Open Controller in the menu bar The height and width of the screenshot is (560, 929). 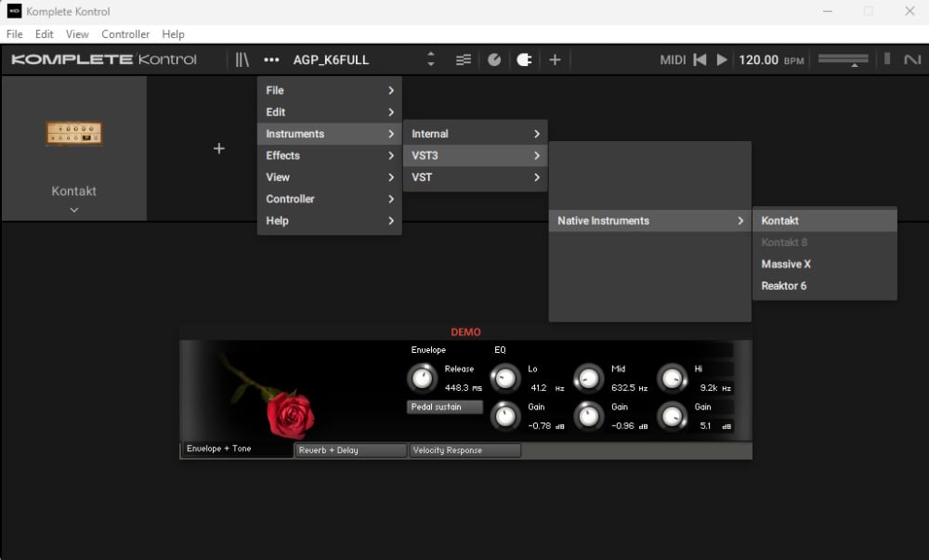tap(125, 34)
